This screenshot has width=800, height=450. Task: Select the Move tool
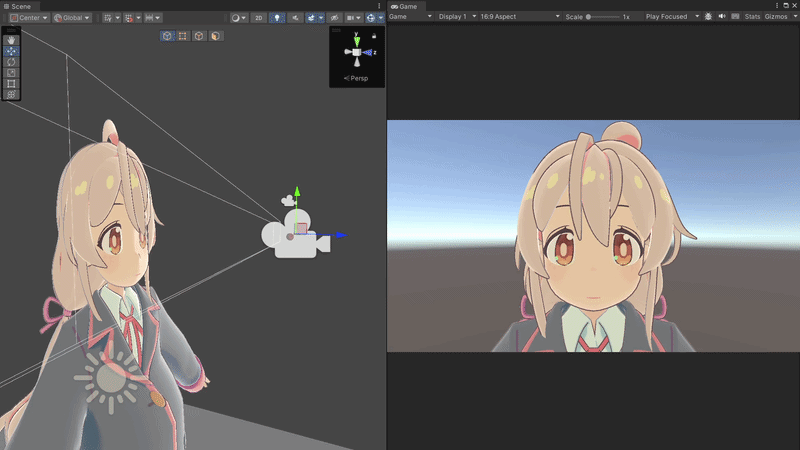click(x=11, y=51)
